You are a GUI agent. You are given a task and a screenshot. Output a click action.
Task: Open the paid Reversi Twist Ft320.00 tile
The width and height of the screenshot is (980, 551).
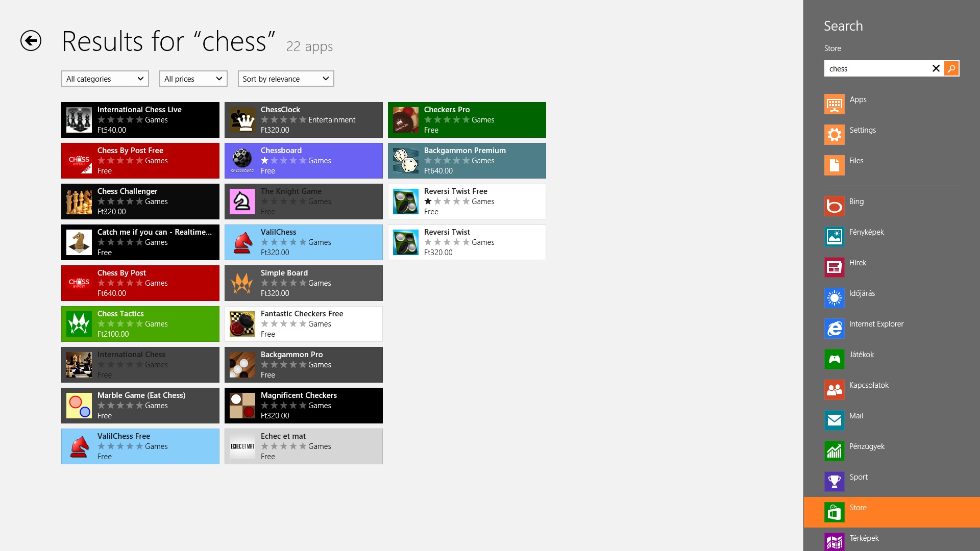pos(467,242)
